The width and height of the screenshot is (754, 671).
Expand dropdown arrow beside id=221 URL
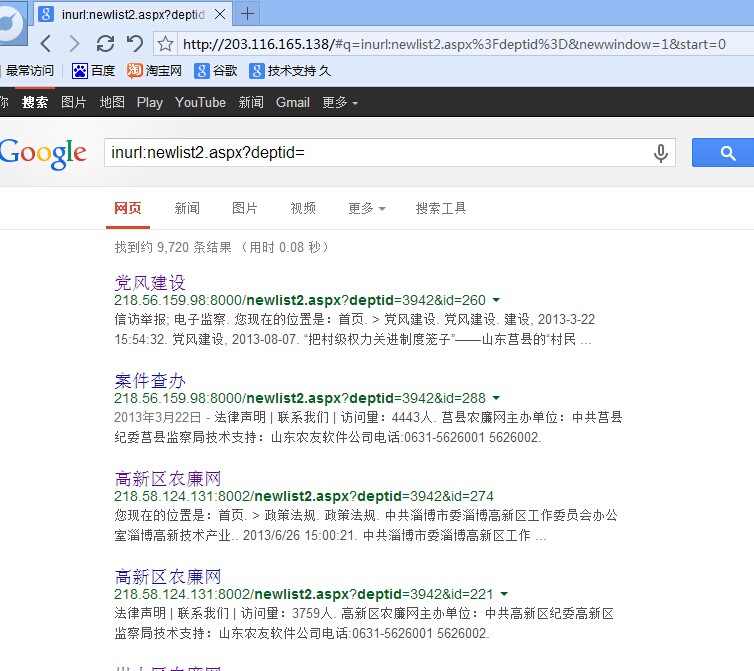[x=504, y=595]
